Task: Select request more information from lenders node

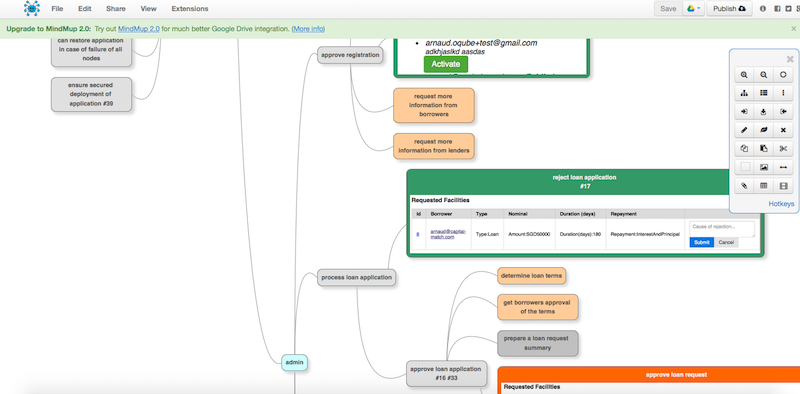Action: [434, 146]
